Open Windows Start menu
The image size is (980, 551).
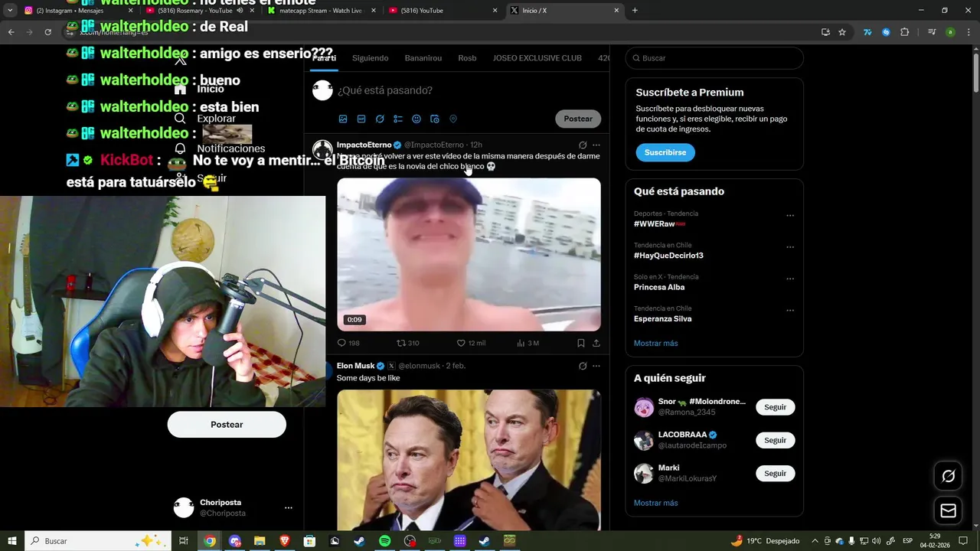pyautogui.click(x=12, y=541)
